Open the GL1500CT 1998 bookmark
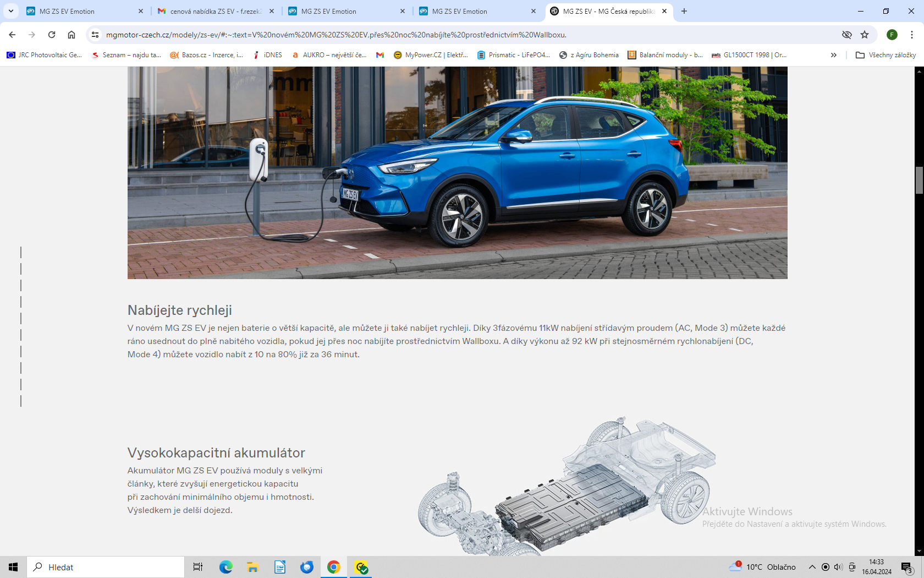This screenshot has width=924, height=578. point(749,55)
